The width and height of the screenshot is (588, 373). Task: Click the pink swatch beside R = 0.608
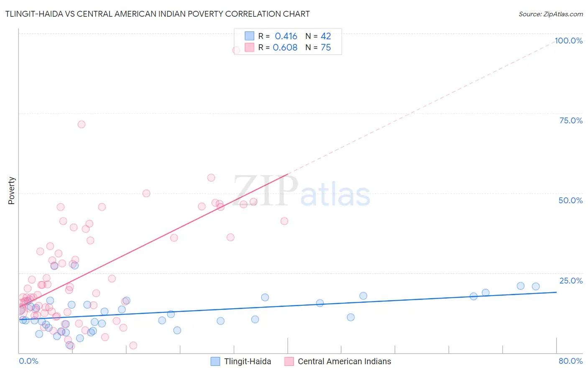[249, 47]
